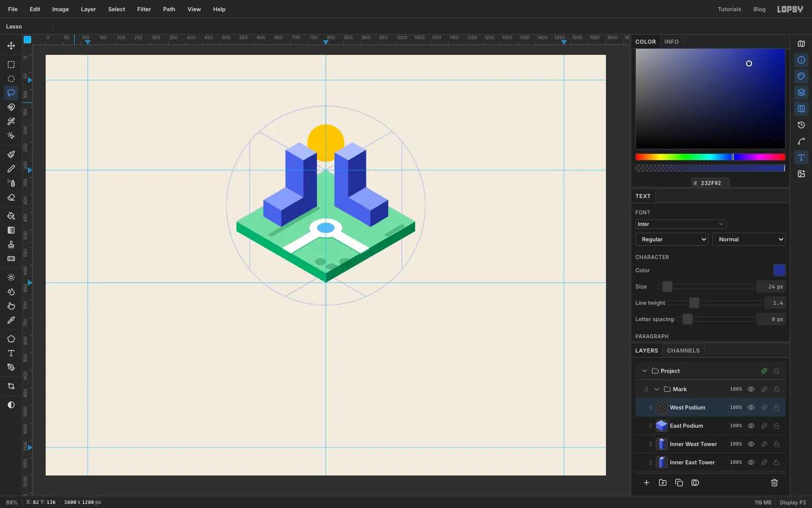The width and height of the screenshot is (812, 508).
Task: Select the Eyedropper tool
Action: coord(11,320)
